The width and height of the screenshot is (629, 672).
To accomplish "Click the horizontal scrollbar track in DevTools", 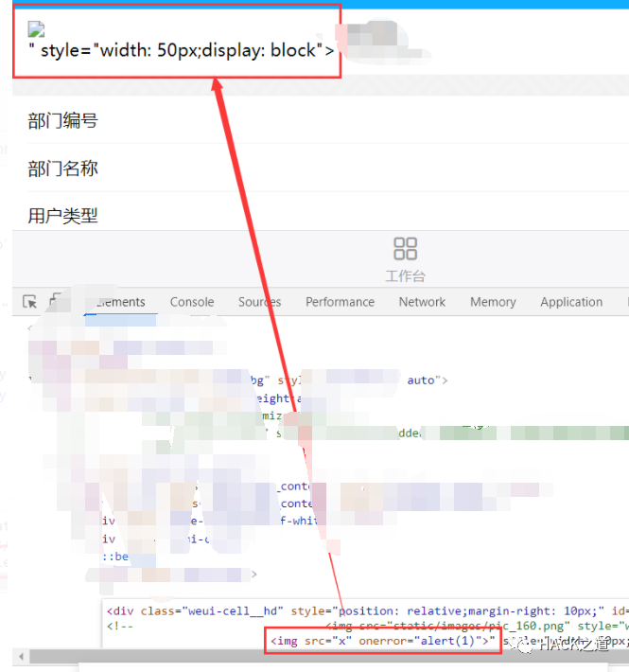I will (x=329, y=656).
